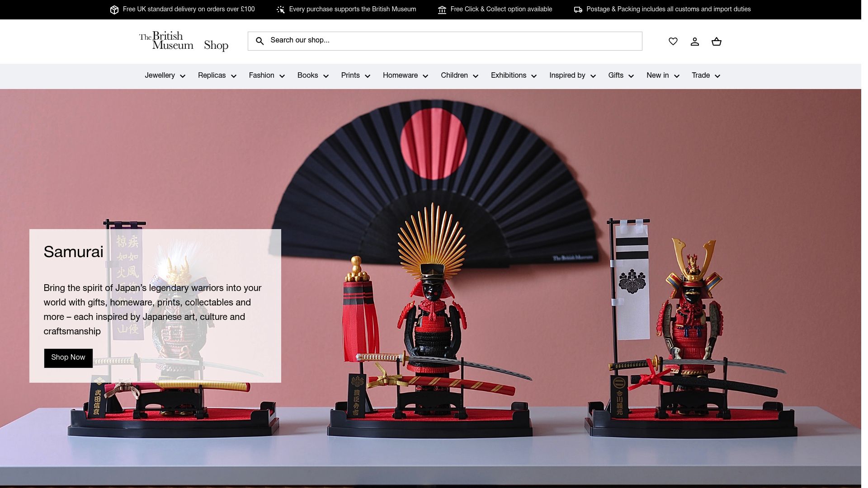Open the Children category
The width and height of the screenshot is (868, 488).
[454, 75]
